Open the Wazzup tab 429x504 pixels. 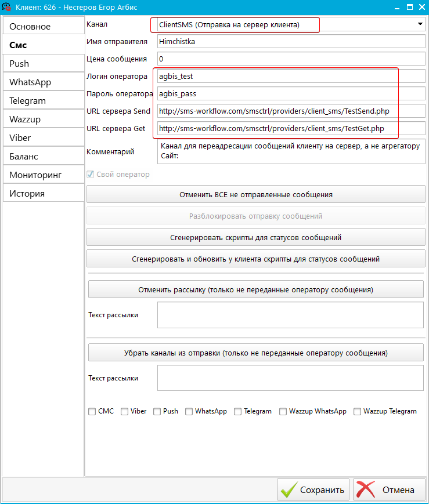pos(44,119)
